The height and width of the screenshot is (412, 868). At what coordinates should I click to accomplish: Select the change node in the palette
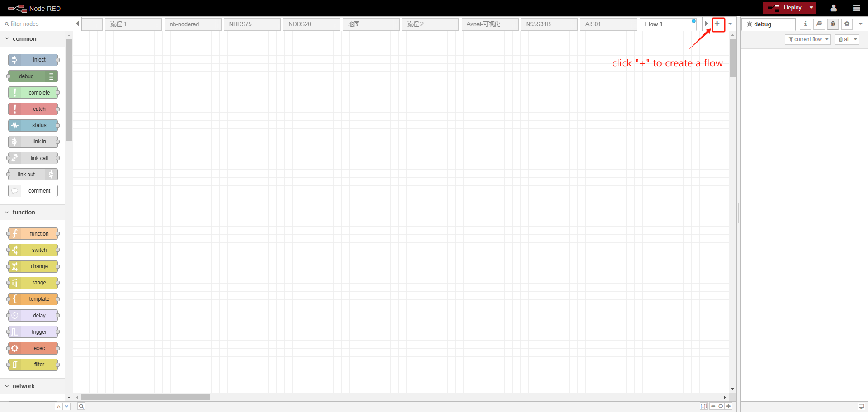(x=33, y=266)
